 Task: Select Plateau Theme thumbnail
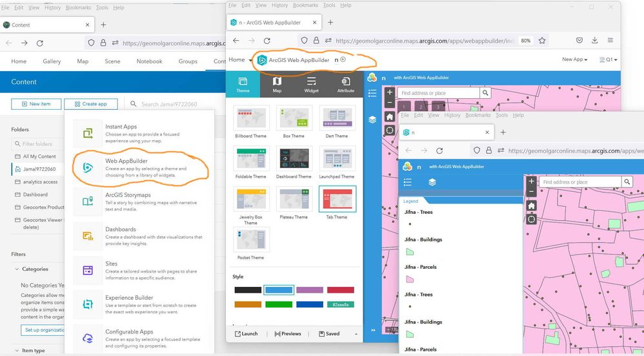(294, 199)
